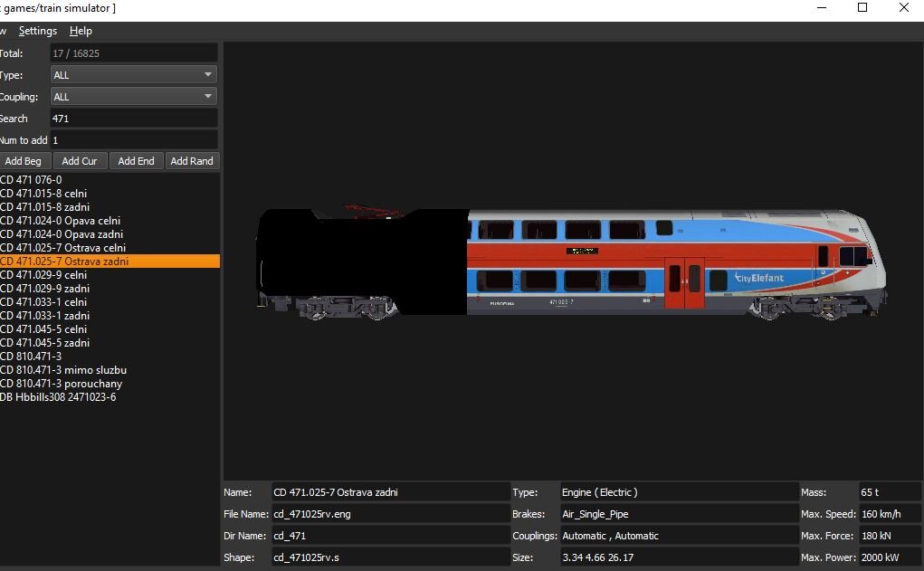
Task: Select CD 471.033-1 celni entry
Action: (110, 301)
